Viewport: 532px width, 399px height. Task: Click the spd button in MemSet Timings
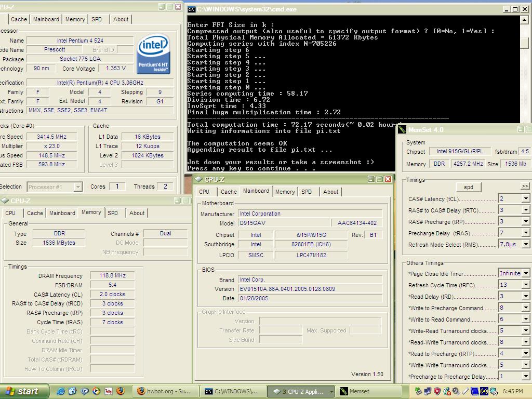[x=468, y=187]
